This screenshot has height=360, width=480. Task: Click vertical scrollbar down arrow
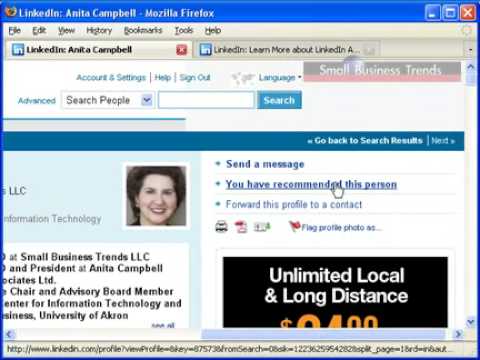click(471, 322)
